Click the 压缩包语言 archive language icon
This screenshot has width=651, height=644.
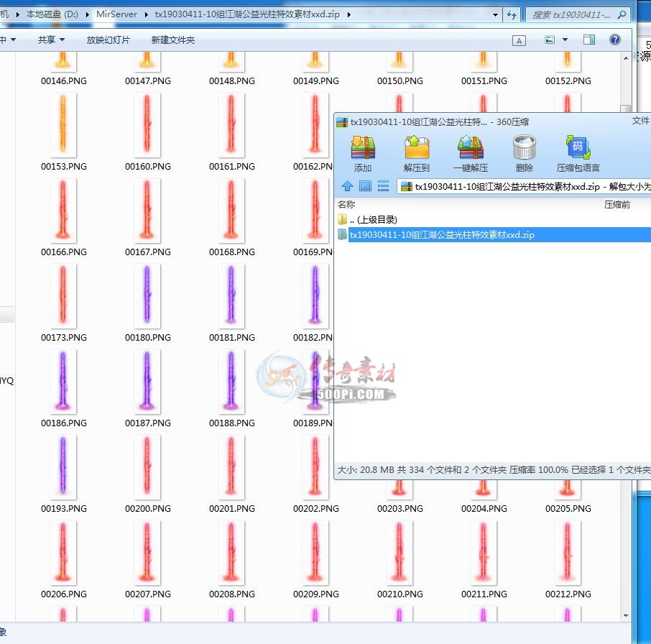pos(578,147)
